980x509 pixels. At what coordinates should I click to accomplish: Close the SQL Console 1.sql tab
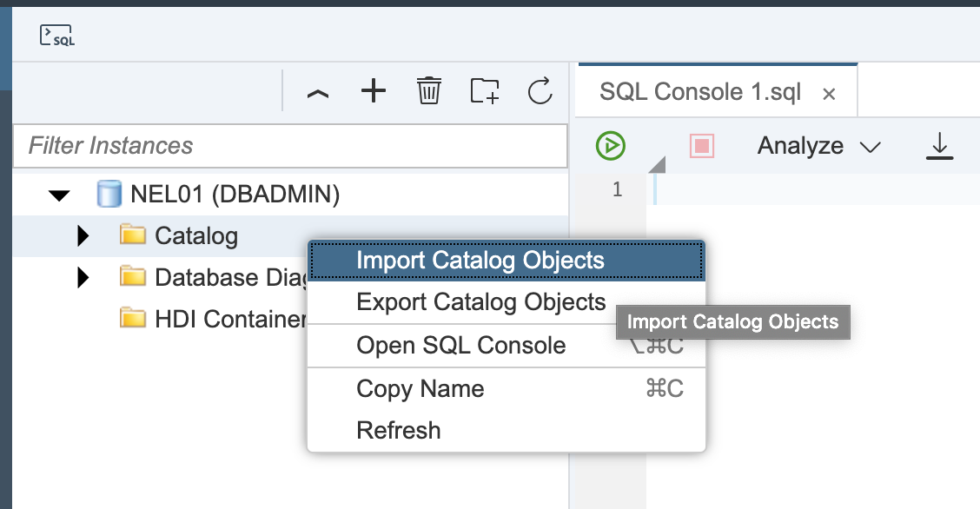click(829, 94)
